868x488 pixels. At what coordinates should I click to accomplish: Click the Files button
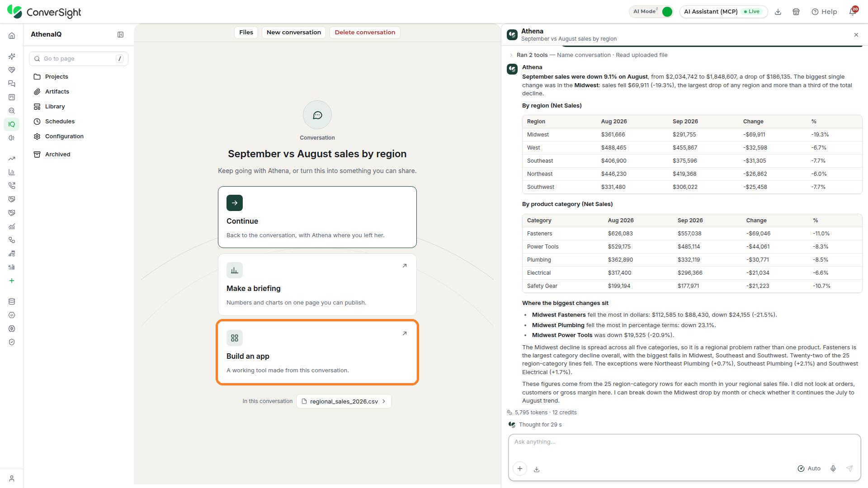click(x=246, y=33)
